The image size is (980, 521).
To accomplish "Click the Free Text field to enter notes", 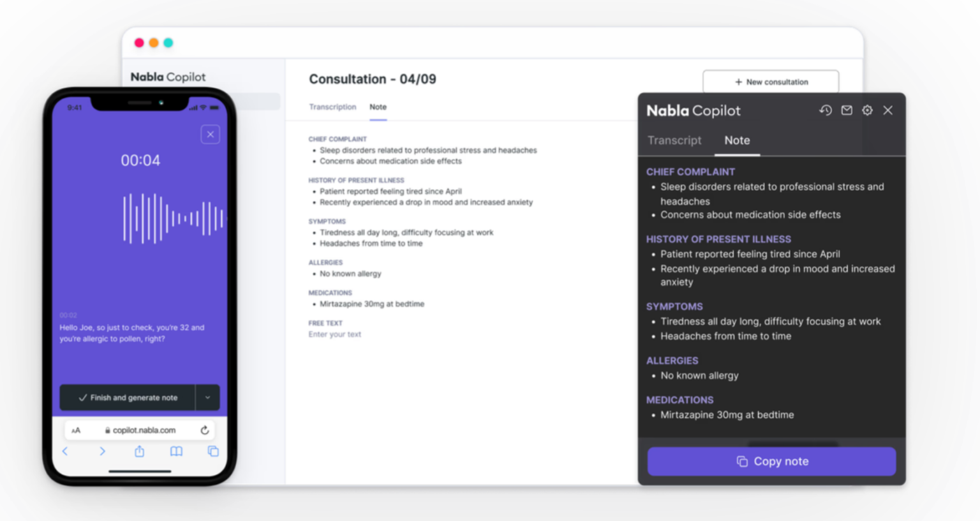I will pos(334,334).
